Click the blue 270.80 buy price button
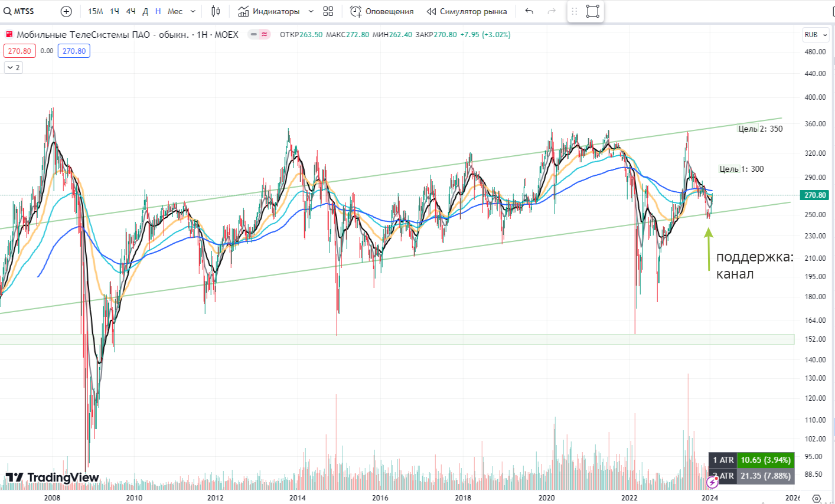835x504 pixels. [74, 51]
